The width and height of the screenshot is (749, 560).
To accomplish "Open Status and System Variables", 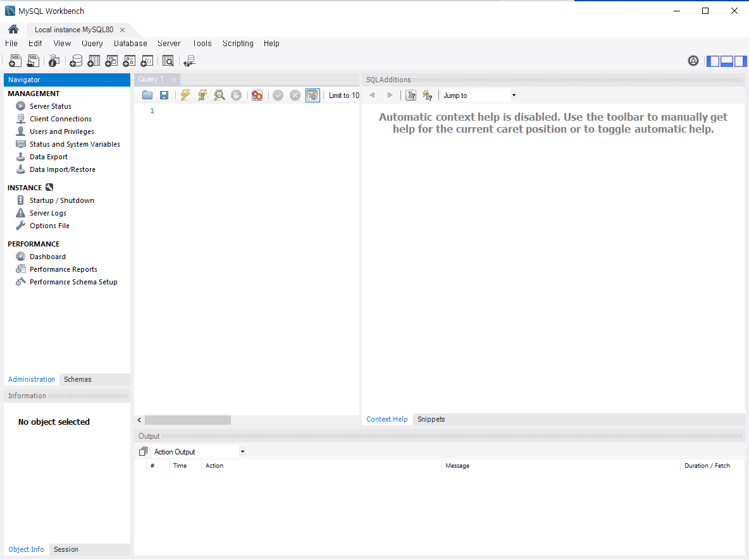I will click(x=75, y=144).
